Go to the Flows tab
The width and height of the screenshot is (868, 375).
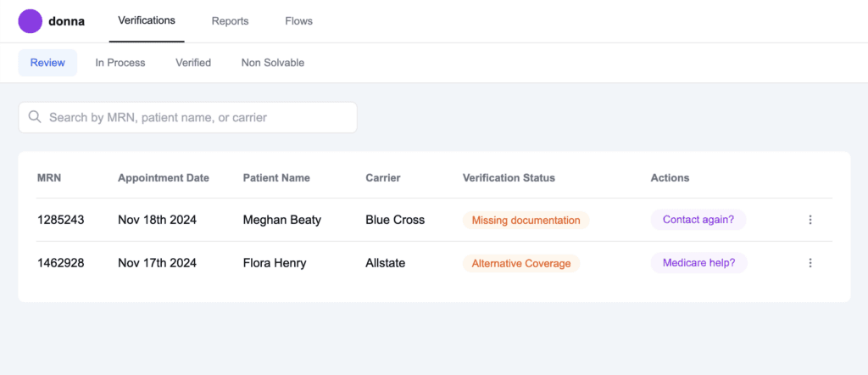coord(298,21)
